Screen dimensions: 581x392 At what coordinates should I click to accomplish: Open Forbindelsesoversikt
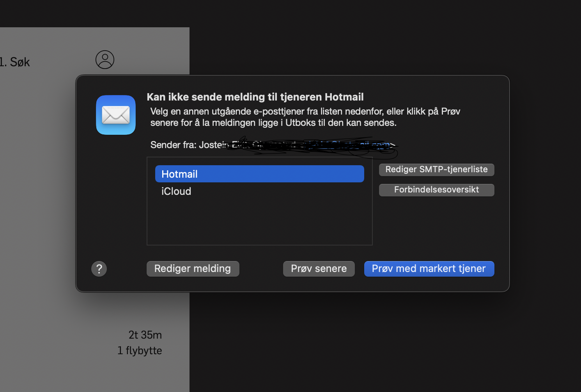click(x=437, y=190)
